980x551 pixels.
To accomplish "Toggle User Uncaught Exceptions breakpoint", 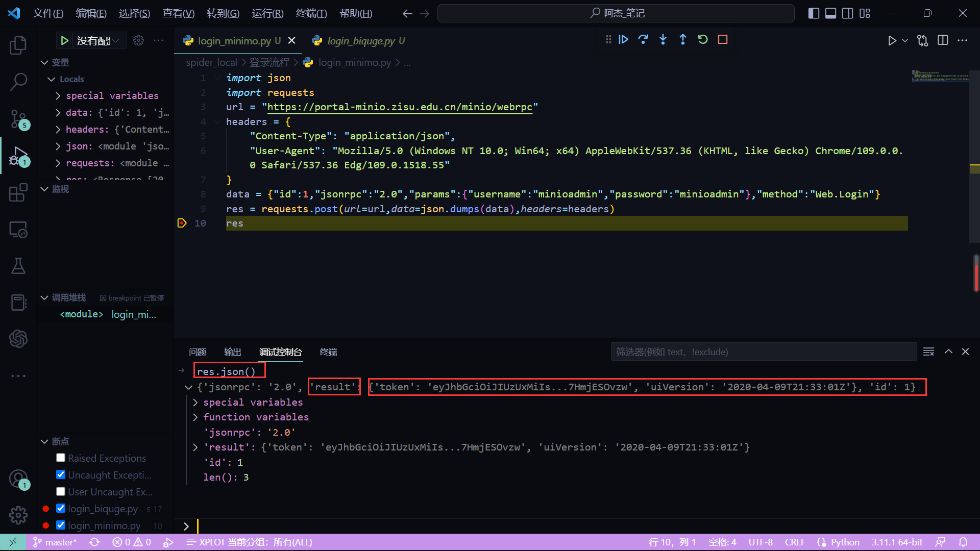I will 61,492.
